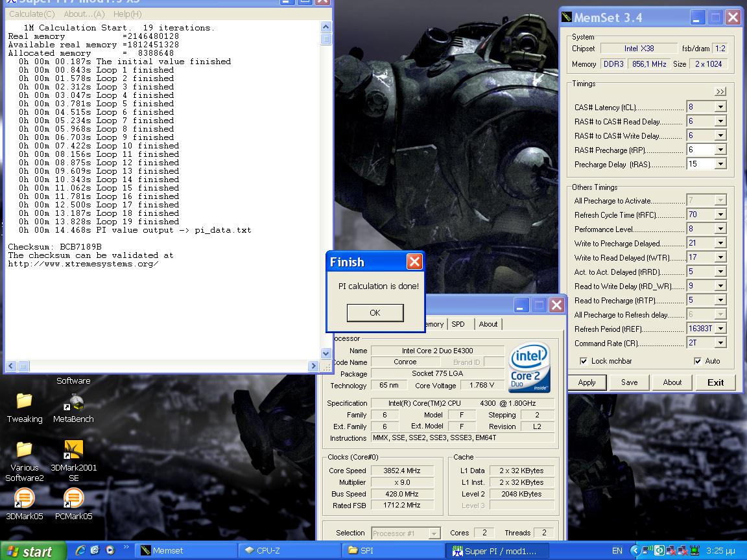747x560 pixels.
Task: Open Read to Precharge (tRTP) dropdown
Action: pos(720,301)
